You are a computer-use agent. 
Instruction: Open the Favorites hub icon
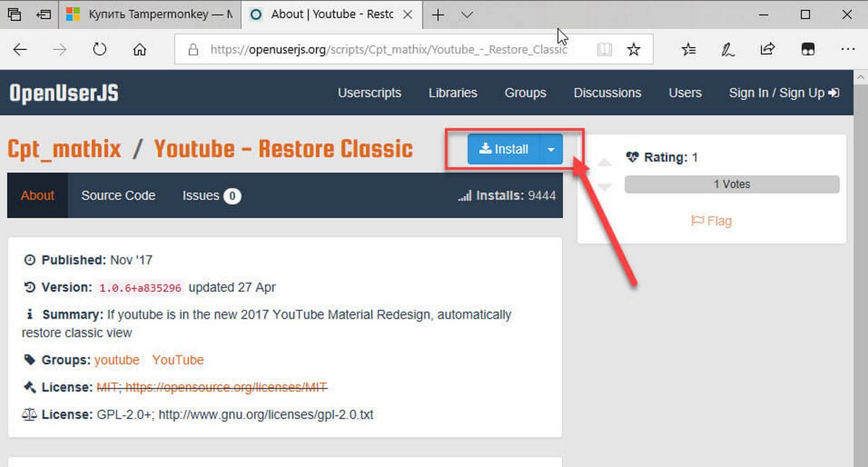[689, 49]
